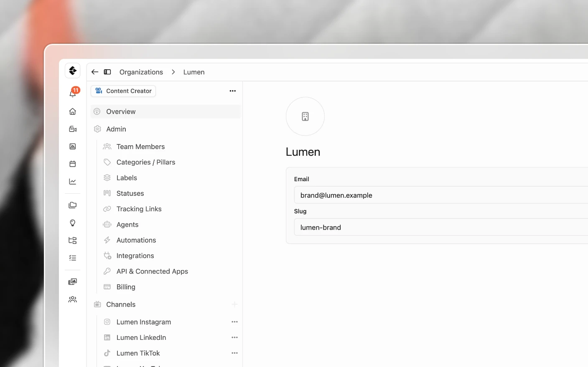Click the Organizations breadcrumb

[141, 72]
